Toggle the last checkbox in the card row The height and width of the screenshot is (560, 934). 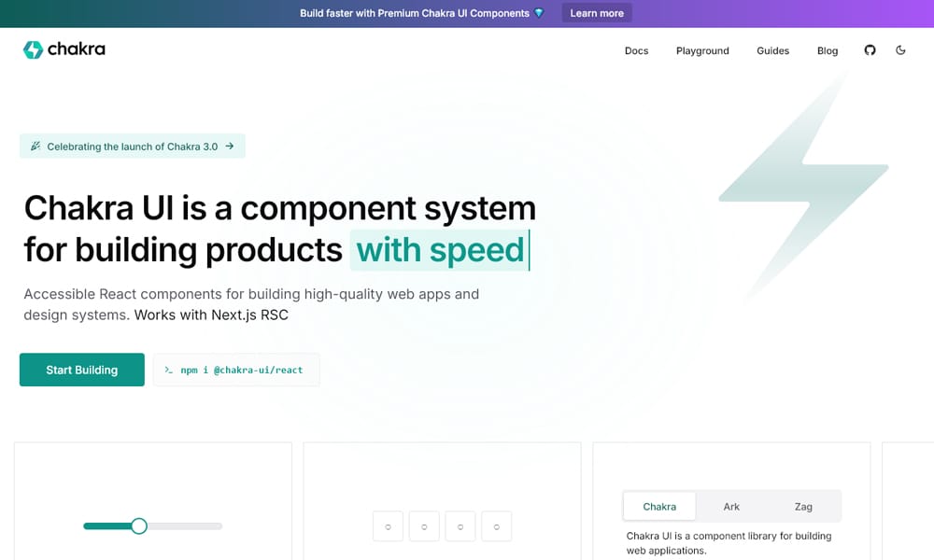[496, 525]
